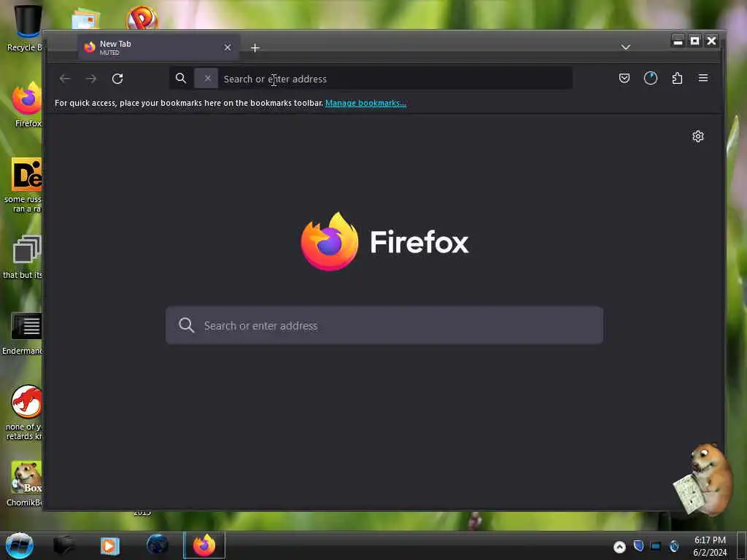Select the Firefox desktop shortcut icon

pyautogui.click(x=27, y=105)
